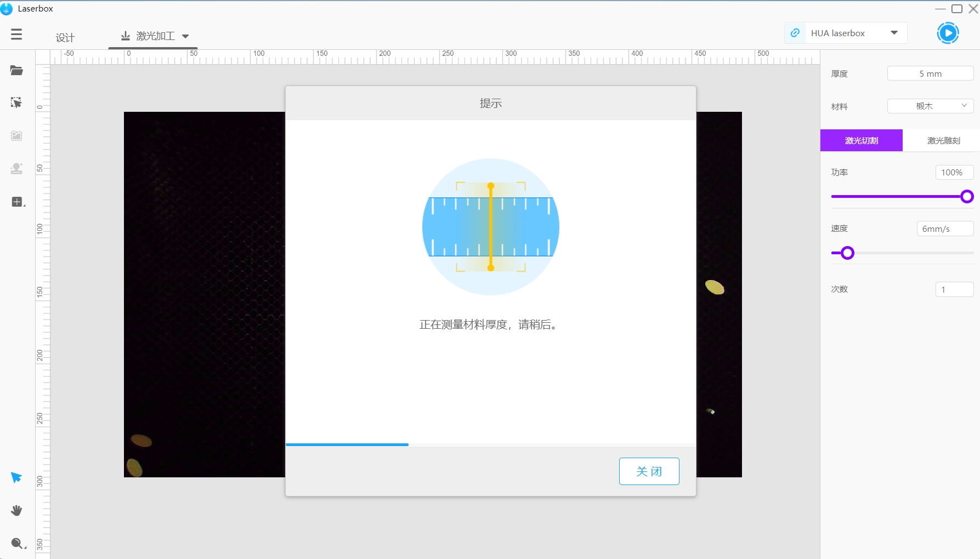Select the 激光切割 mode tab

point(861,140)
